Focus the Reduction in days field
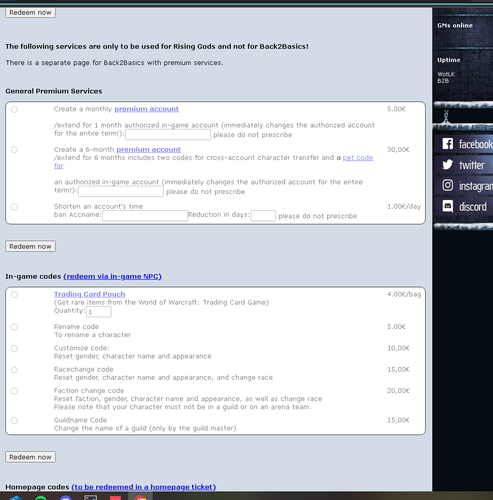The width and height of the screenshot is (493, 500). pyautogui.click(x=263, y=216)
